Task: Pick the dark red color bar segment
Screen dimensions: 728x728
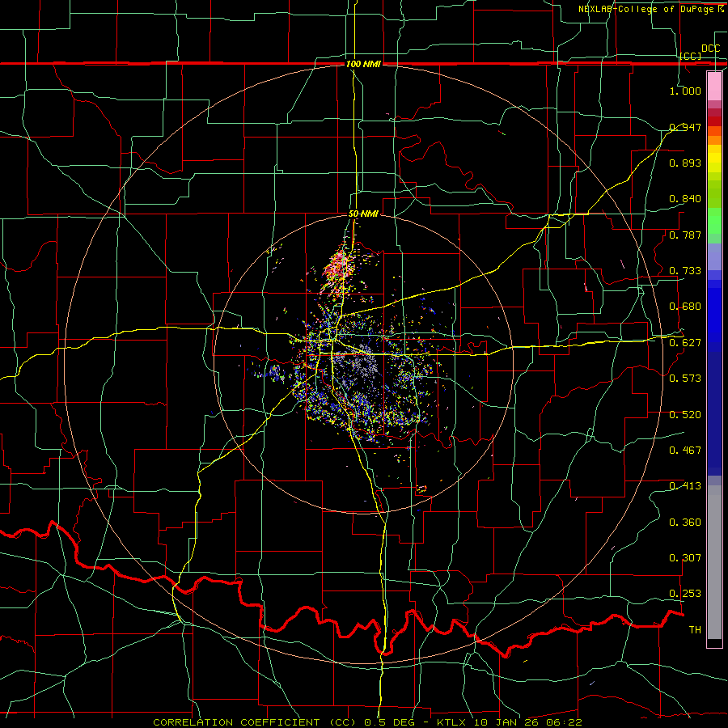Action: (x=714, y=121)
